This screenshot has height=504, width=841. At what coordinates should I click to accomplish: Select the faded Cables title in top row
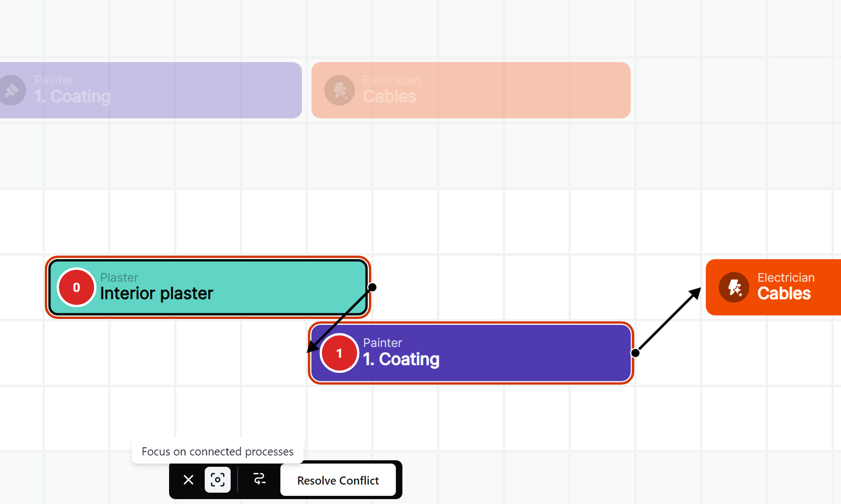click(389, 97)
